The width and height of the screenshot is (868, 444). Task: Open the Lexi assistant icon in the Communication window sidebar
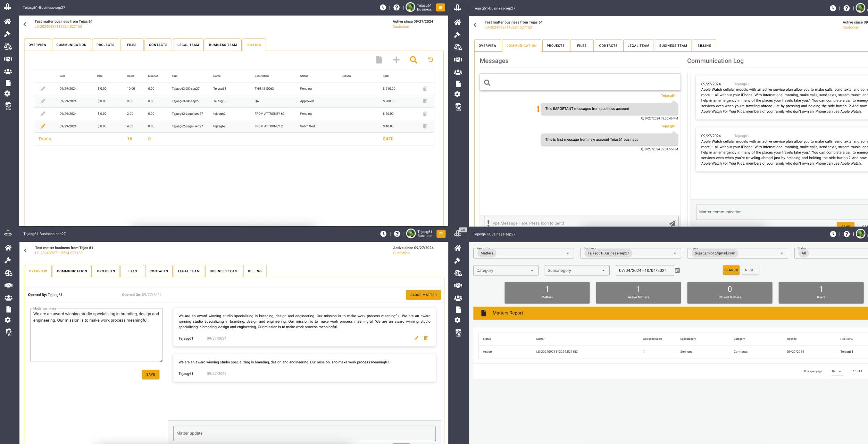click(x=458, y=107)
